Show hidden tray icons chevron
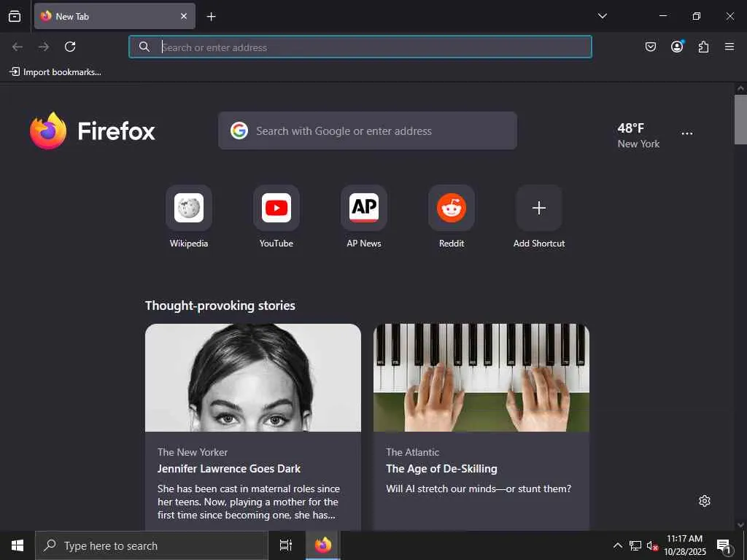Viewport: 747px width, 560px height. pyautogui.click(x=617, y=545)
